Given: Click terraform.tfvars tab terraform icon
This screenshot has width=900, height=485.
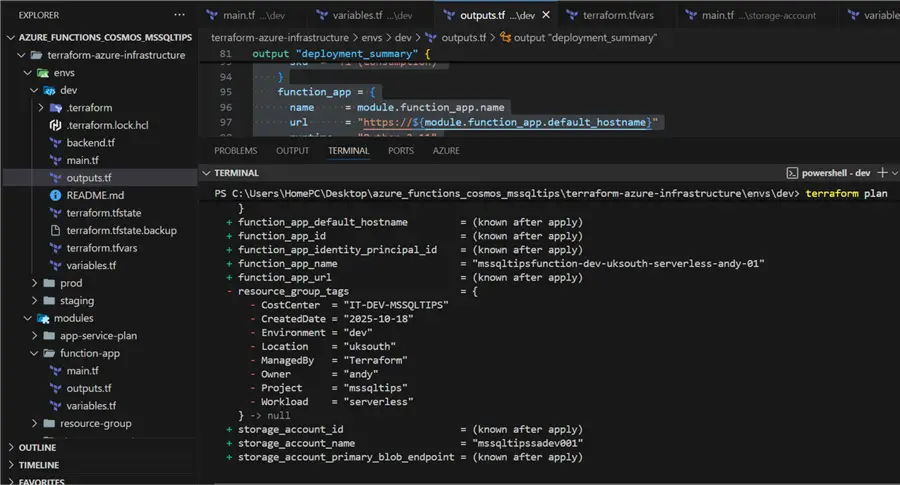Looking at the screenshot, I should coord(572,15).
